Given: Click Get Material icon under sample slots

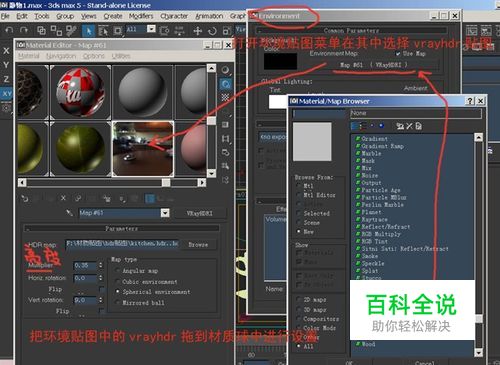Looking at the screenshot, I should point(25,199).
